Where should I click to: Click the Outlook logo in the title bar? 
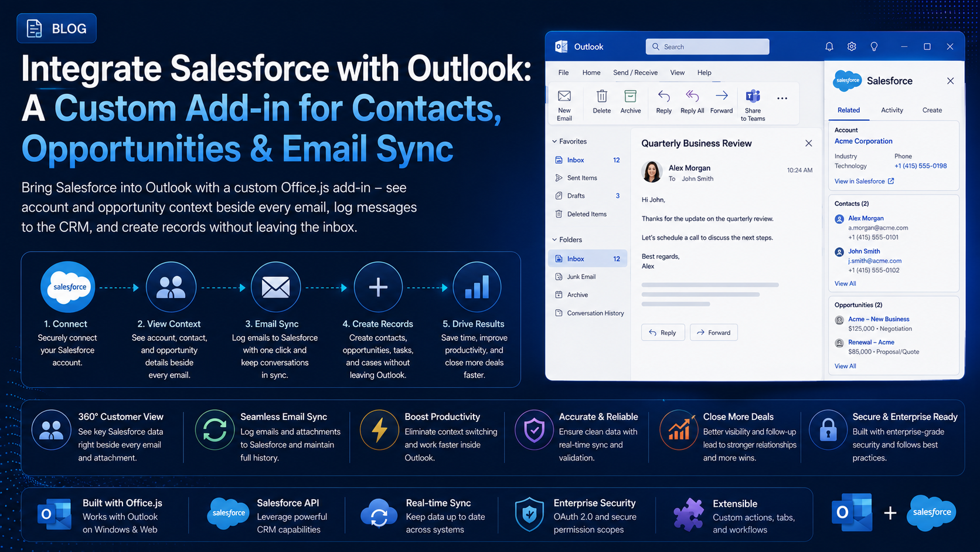[x=561, y=46]
